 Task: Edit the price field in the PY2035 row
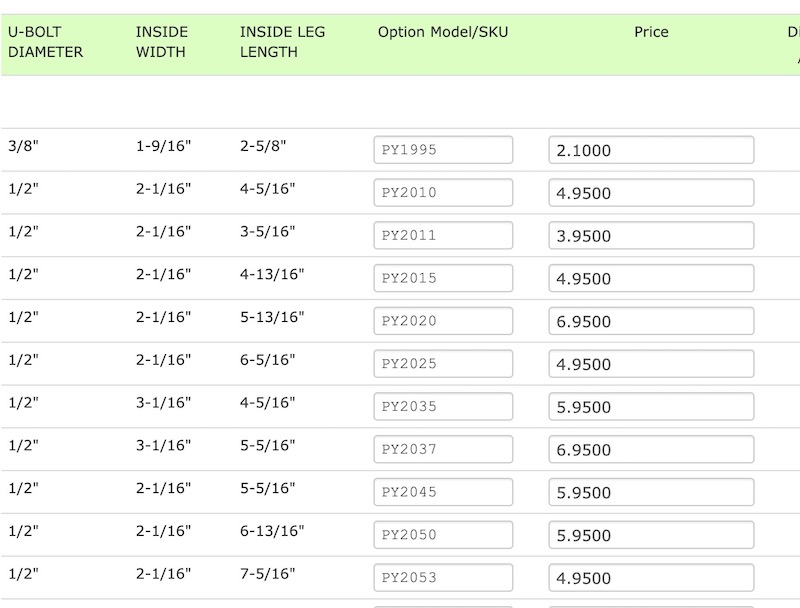coord(651,407)
